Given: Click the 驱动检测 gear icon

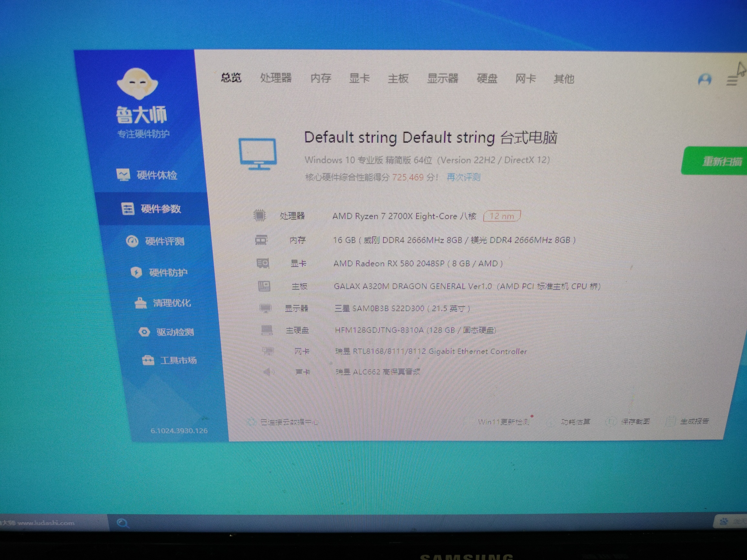Looking at the screenshot, I should pos(144,332).
